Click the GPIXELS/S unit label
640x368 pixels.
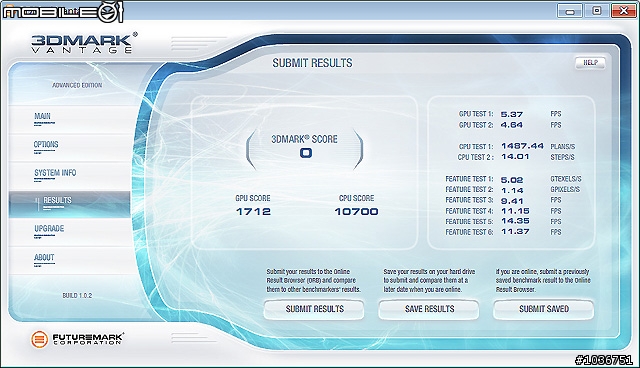[565, 190]
